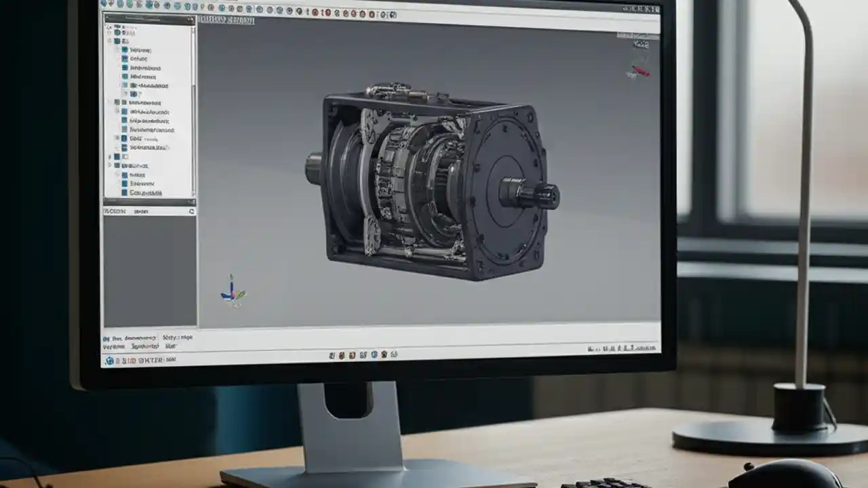Toggle the pinned state of the feature tree panel

point(190,18)
